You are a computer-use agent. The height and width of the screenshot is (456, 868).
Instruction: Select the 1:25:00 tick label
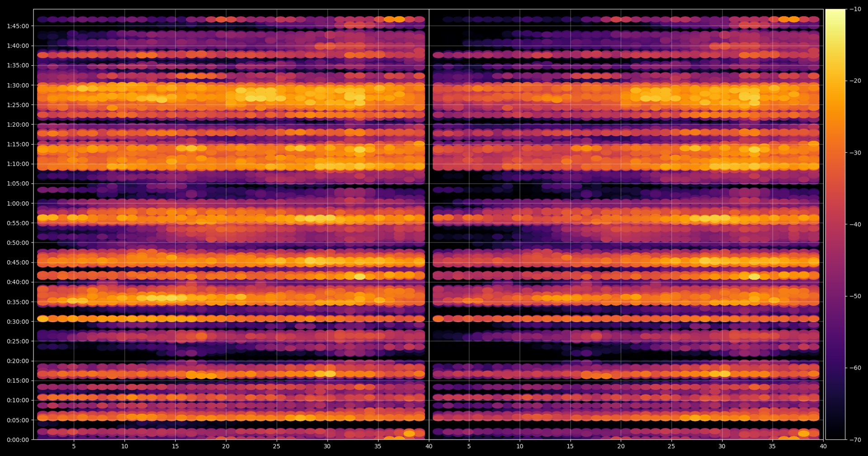click(x=18, y=105)
